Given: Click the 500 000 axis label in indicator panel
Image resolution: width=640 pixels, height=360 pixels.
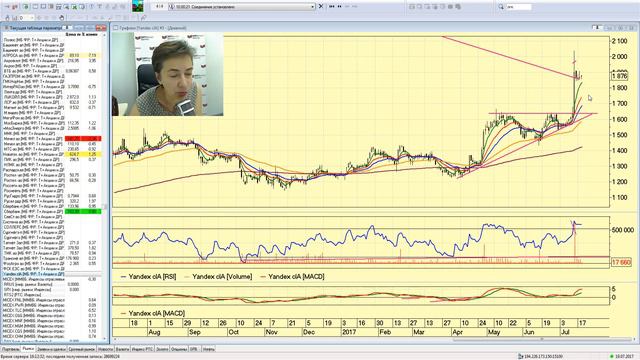Looking at the screenshot, I should (x=622, y=230).
